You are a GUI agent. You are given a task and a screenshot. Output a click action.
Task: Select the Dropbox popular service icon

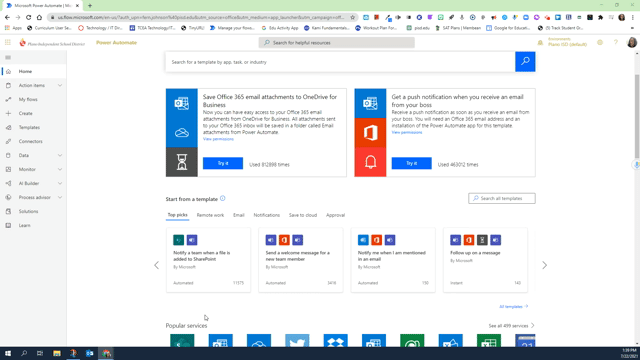pyautogui.click(x=336, y=341)
